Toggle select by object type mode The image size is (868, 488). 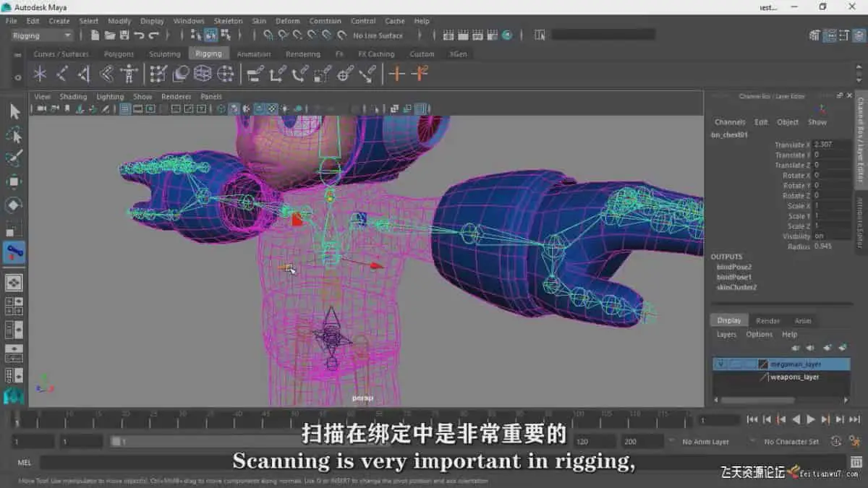pyautogui.click(x=210, y=35)
